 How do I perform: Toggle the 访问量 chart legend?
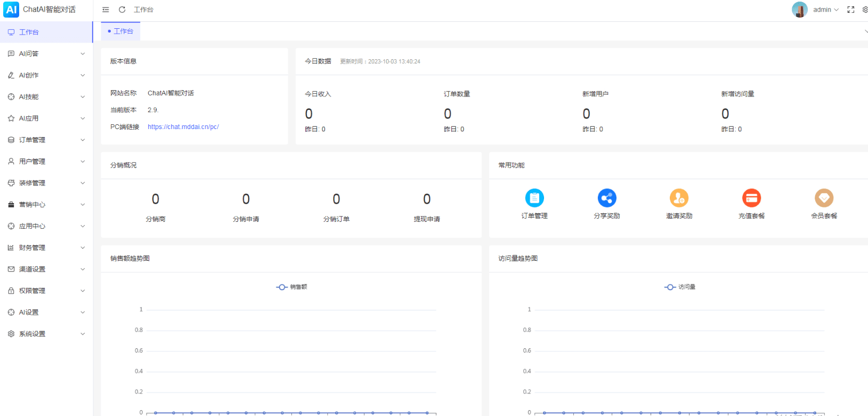pos(680,287)
